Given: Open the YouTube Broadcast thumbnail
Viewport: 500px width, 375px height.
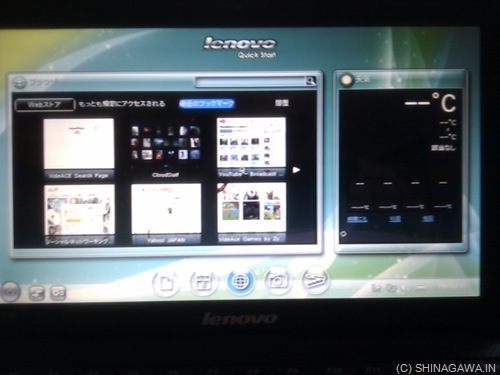Looking at the screenshot, I should tap(251, 147).
